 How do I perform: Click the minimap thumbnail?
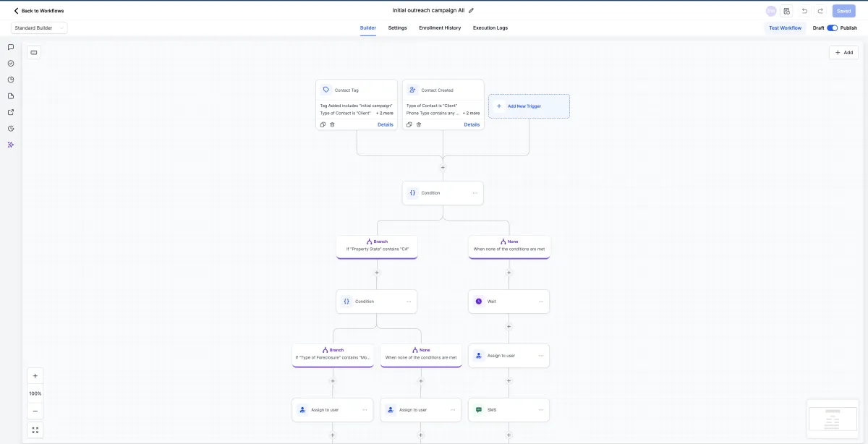point(833,419)
